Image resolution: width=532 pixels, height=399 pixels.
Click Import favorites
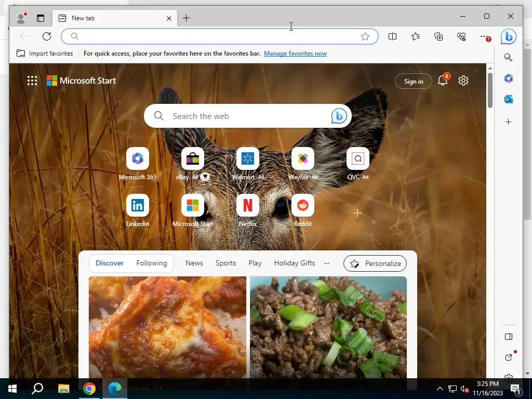coord(45,54)
